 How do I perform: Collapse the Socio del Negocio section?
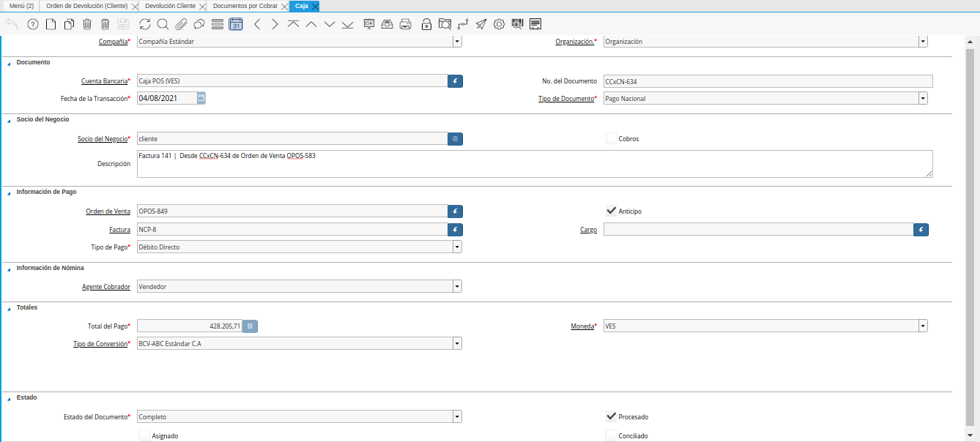(x=10, y=119)
